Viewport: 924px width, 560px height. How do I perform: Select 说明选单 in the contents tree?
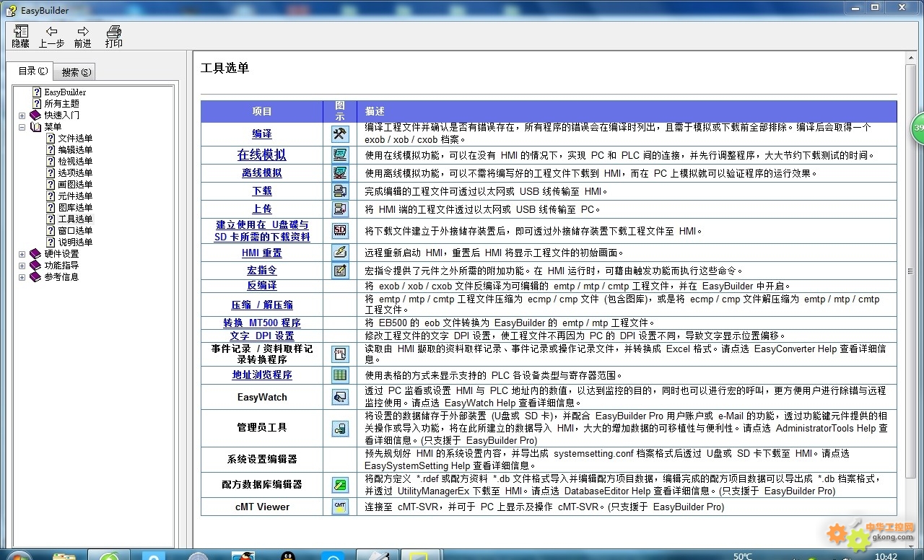click(75, 242)
